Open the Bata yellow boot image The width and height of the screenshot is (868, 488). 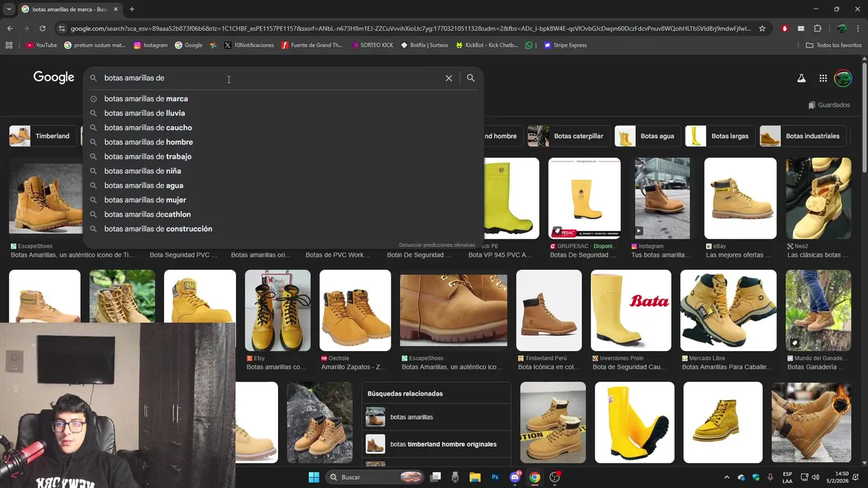tap(631, 310)
